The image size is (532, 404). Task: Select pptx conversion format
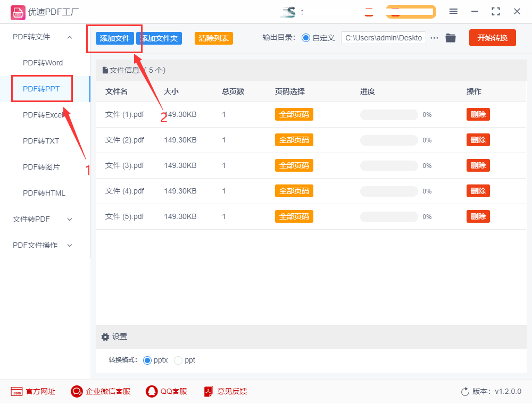(147, 360)
